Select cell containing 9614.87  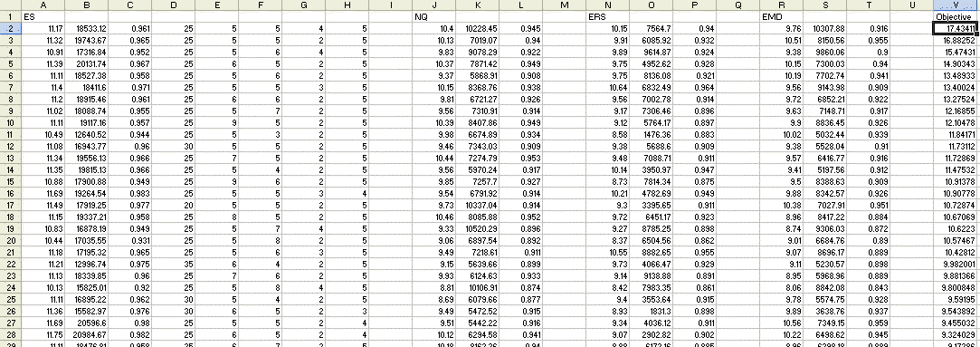pos(652,53)
